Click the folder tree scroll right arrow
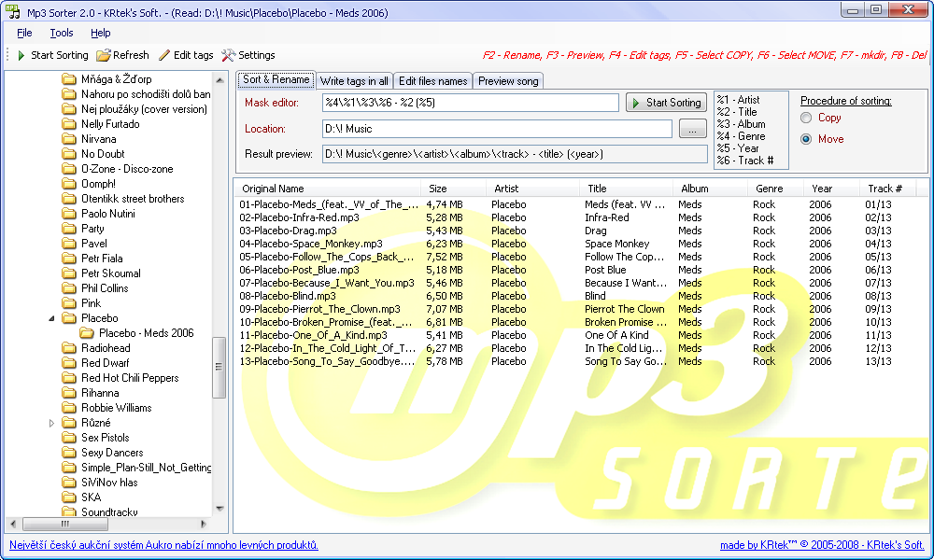Viewport: 934px width, 560px height. tap(204, 525)
